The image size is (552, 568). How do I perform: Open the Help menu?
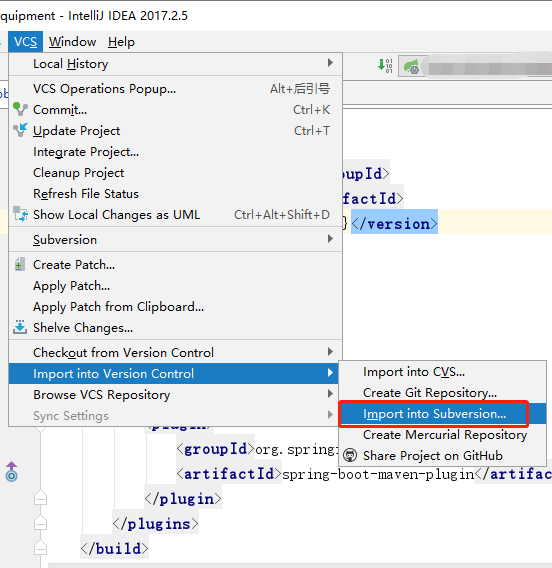[x=121, y=42]
